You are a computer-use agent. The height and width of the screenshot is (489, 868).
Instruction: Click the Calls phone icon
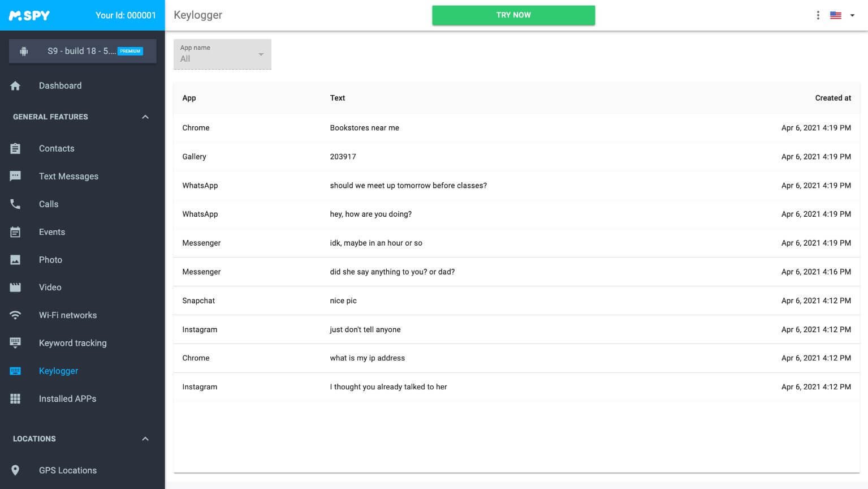pyautogui.click(x=15, y=204)
